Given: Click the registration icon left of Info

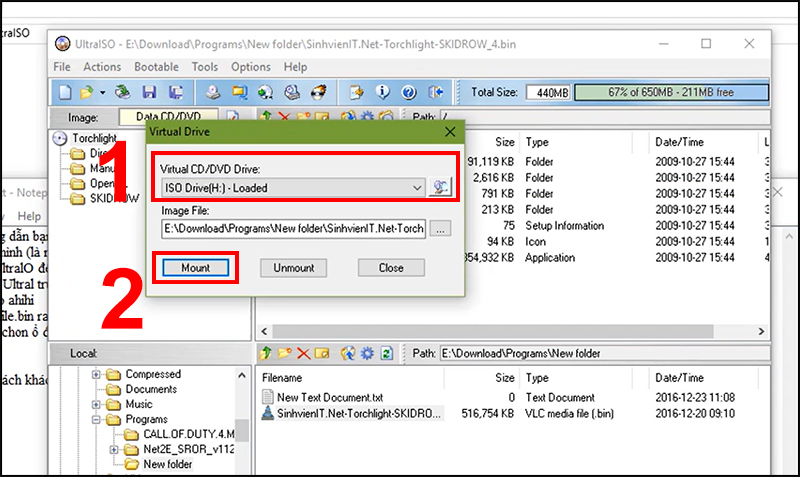Looking at the screenshot, I should [x=356, y=92].
